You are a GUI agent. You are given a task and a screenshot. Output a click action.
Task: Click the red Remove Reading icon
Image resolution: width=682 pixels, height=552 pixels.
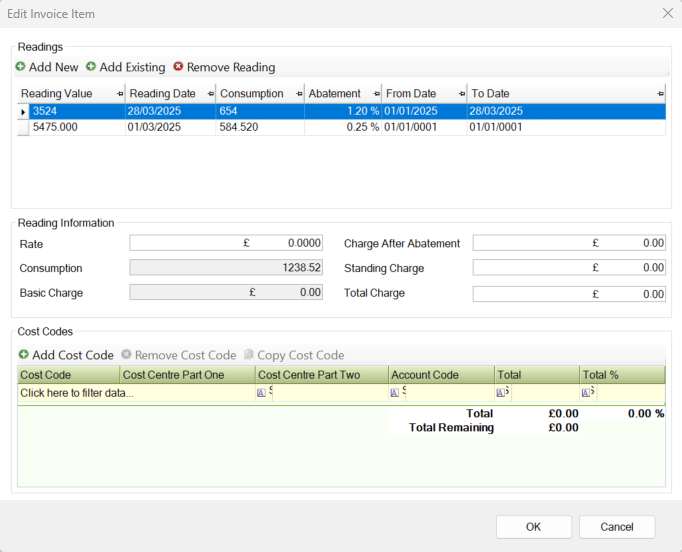178,67
